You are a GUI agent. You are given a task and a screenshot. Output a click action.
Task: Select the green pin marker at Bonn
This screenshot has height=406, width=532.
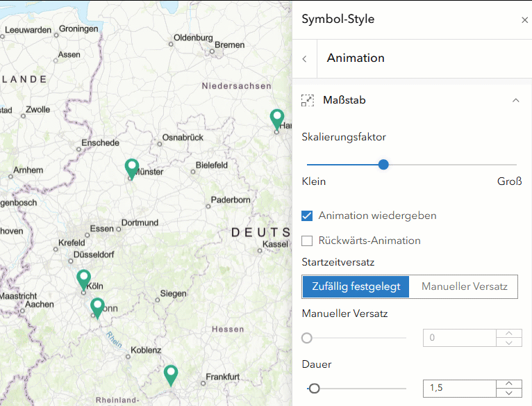[x=97, y=308]
